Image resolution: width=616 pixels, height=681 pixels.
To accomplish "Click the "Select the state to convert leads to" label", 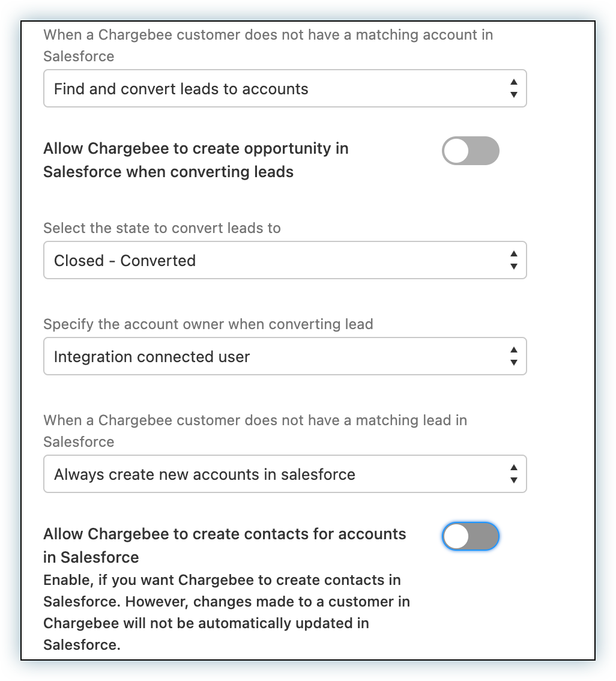I will click(162, 228).
